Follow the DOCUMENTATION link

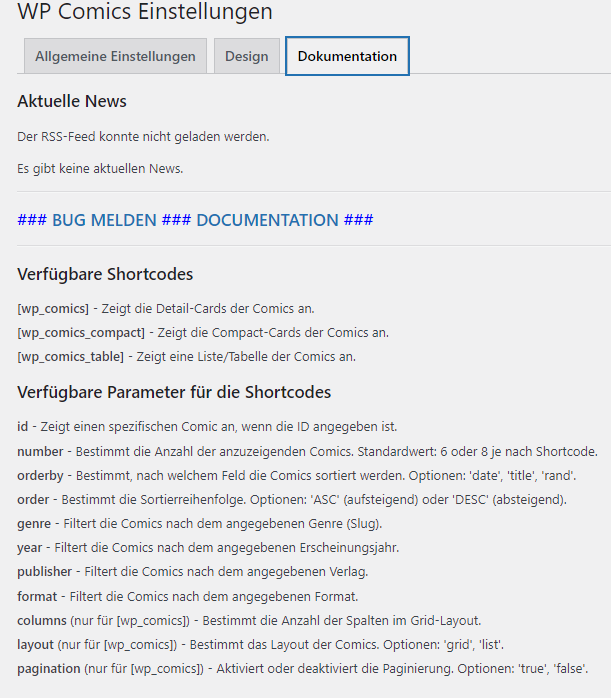tap(267, 220)
